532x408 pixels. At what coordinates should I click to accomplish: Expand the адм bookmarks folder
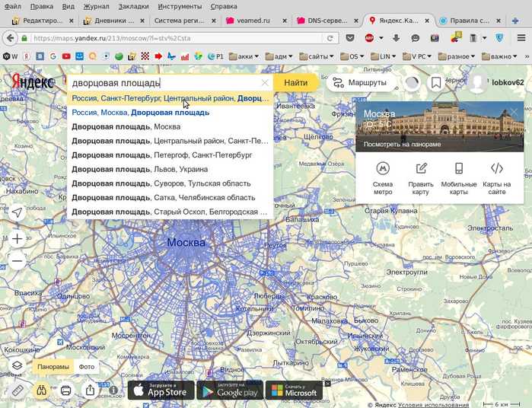(279, 56)
